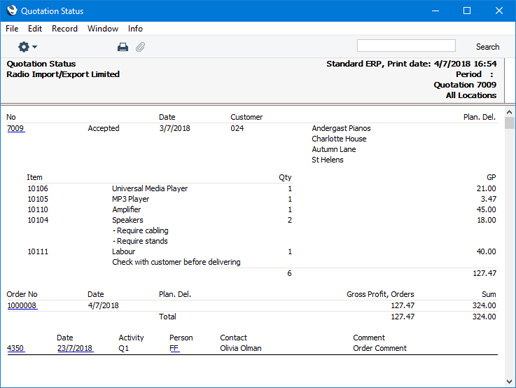Click the Quotation Status window app icon
The image size is (516, 388).
click(12, 10)
